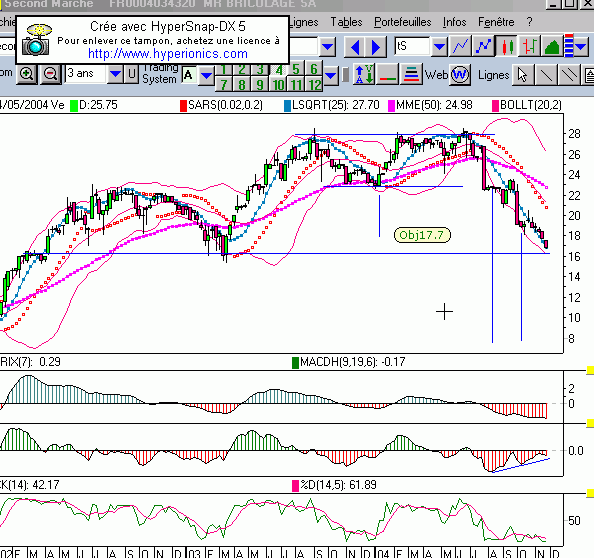The height and width of the screenshot is (558, 594).
Task: Toggle trading system preset 2
Action: pos(242,69)
